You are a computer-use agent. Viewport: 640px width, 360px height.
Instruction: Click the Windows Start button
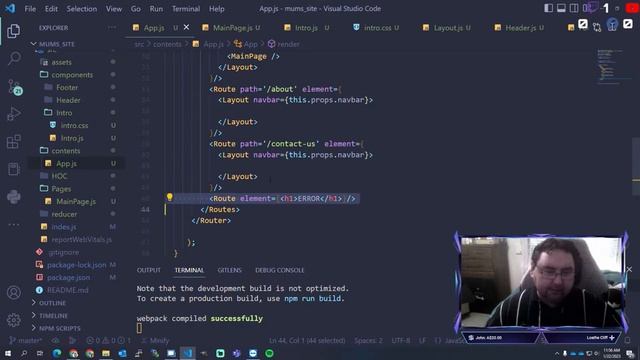[x=8, y=353]
